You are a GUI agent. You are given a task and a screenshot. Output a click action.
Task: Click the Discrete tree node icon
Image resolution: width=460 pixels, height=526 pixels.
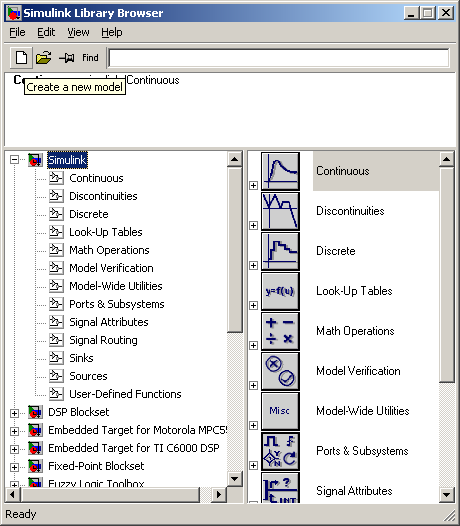coord(56,214)
